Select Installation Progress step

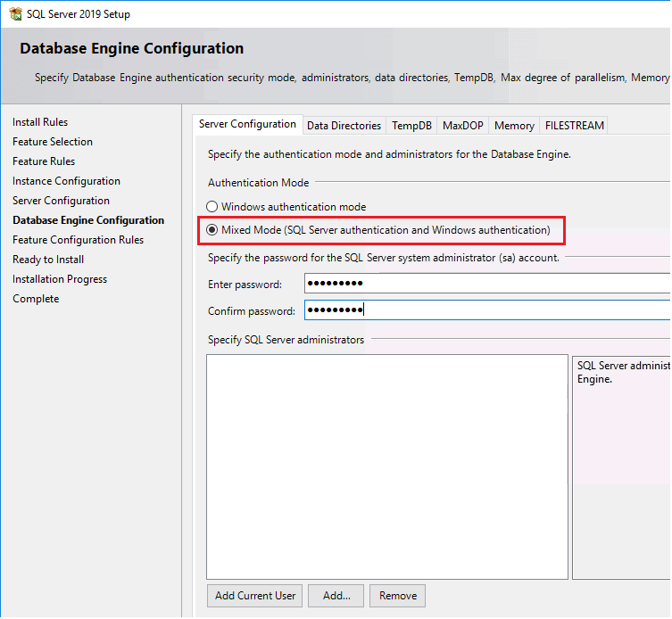pyautogui.click(x=60, y=279)
